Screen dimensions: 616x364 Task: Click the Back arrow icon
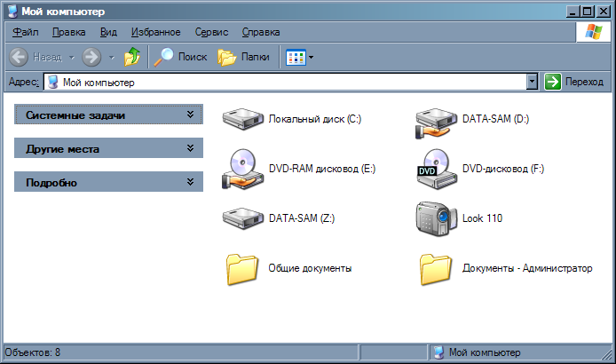19,57
